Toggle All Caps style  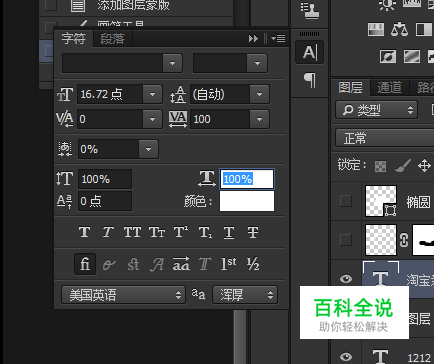click(132, 232)
